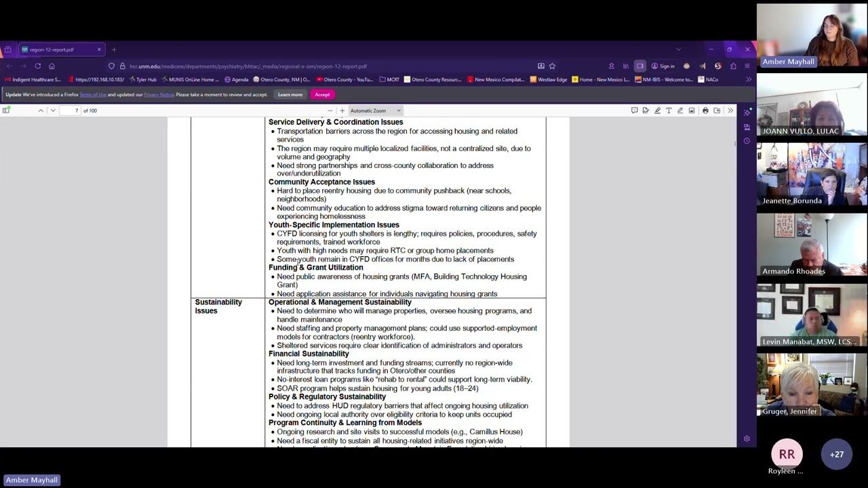This screenshot has width=868, height=488.
Task: Open the Tyler Hub bookmark
Action: coord(143,80)
